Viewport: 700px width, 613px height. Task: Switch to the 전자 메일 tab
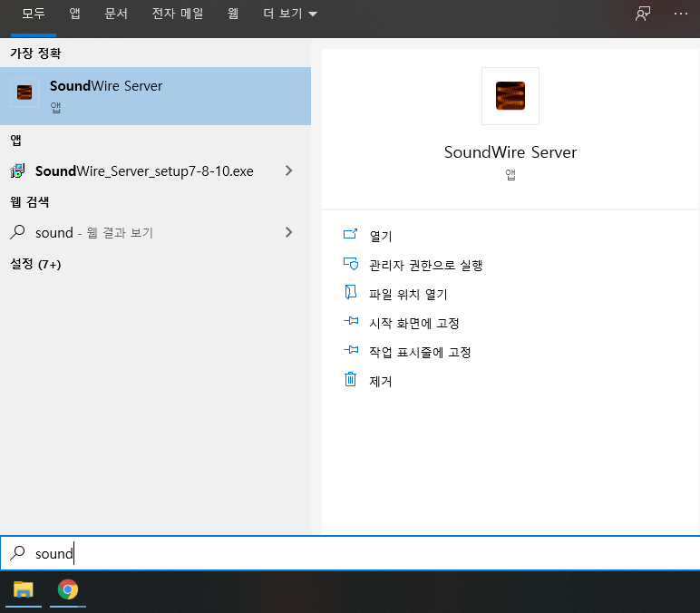tap(178, 14)
